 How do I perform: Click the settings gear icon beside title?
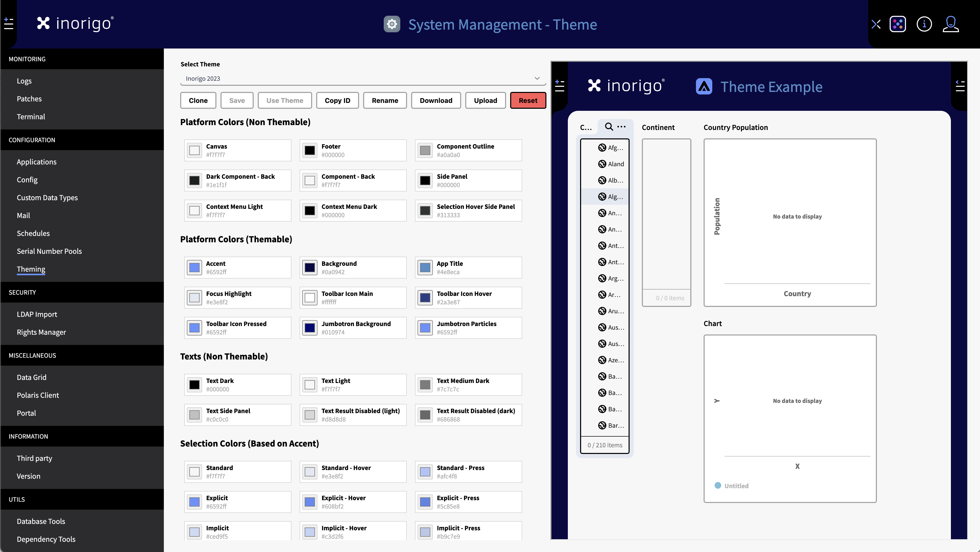coord(391,24)
